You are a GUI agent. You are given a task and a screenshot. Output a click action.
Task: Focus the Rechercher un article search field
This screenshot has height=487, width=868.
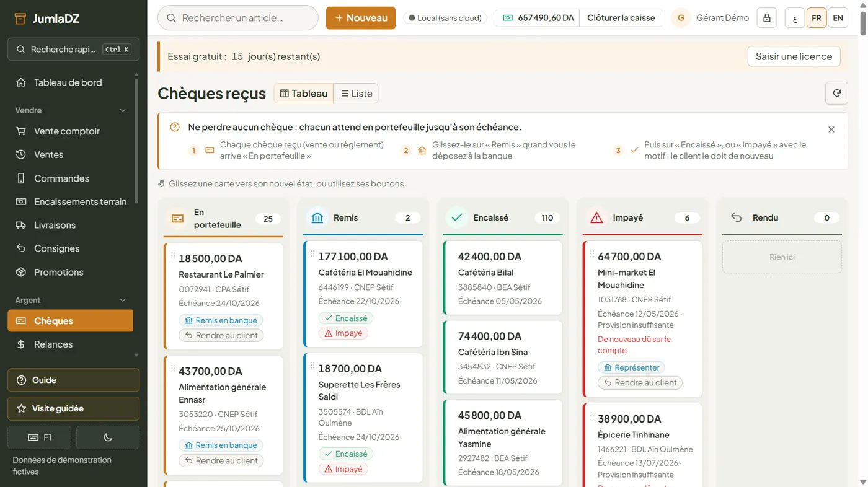tap(238, 18)
